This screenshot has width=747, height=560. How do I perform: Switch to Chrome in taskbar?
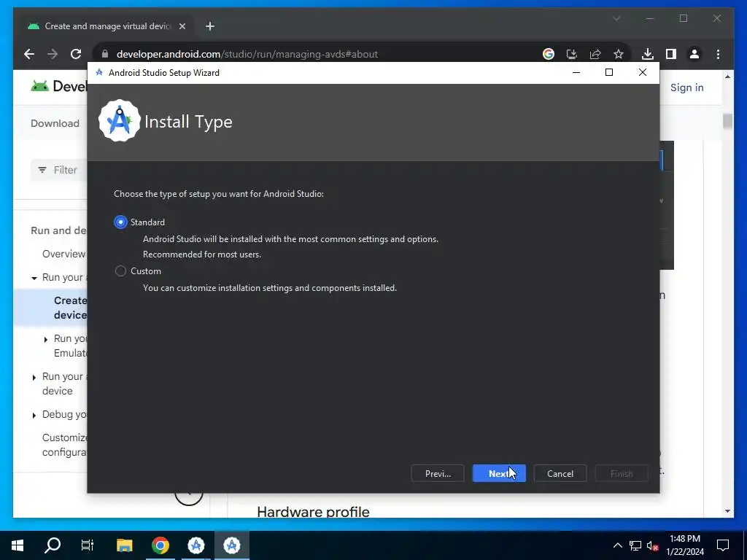160,545
